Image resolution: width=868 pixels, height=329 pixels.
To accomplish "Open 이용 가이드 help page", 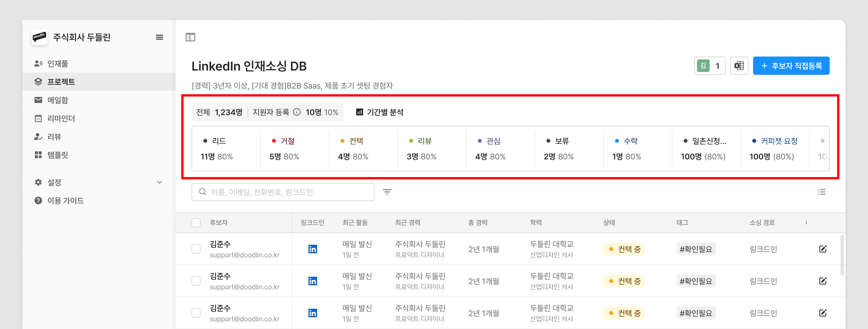I will [x=99, y=201].
